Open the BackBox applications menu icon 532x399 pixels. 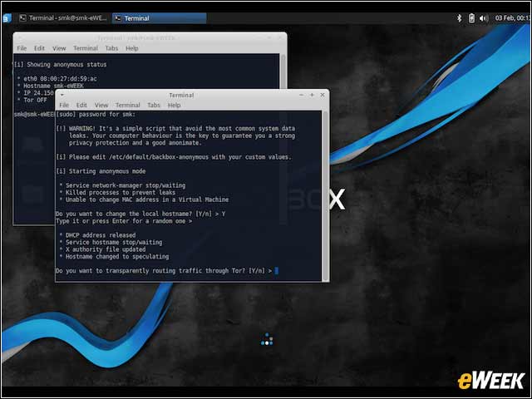point(7,18)
